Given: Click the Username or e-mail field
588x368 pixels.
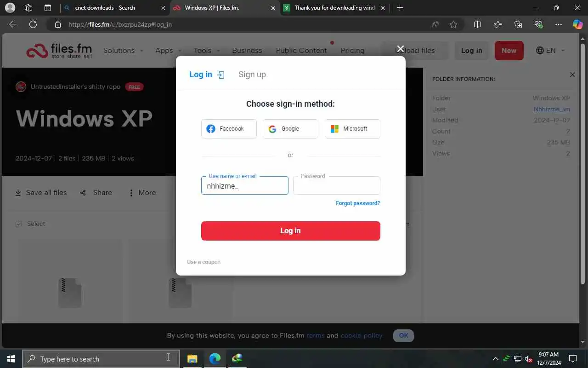Looking at the screenshot, I should click(x=244, y=186).
